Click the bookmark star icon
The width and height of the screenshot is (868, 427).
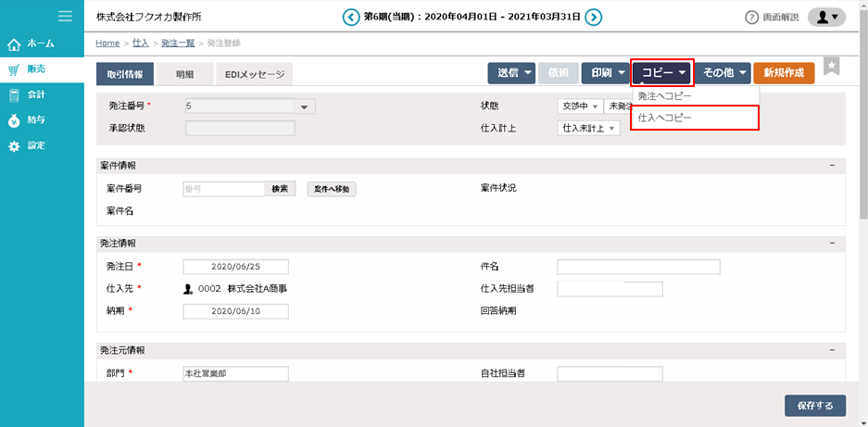[832, 66]
